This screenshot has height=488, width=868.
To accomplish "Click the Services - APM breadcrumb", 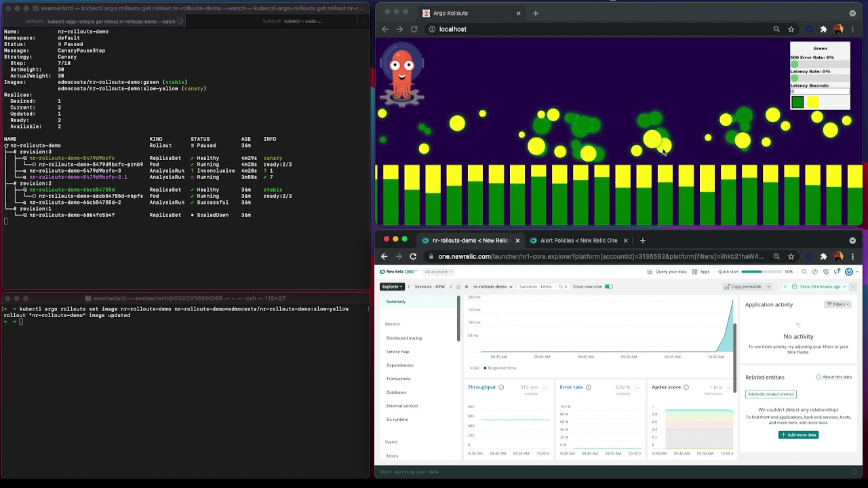I will 429,287.
